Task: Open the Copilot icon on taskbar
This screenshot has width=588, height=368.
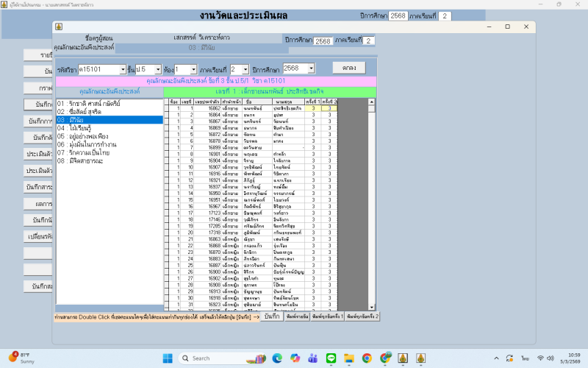Action: tap(295, 358)
